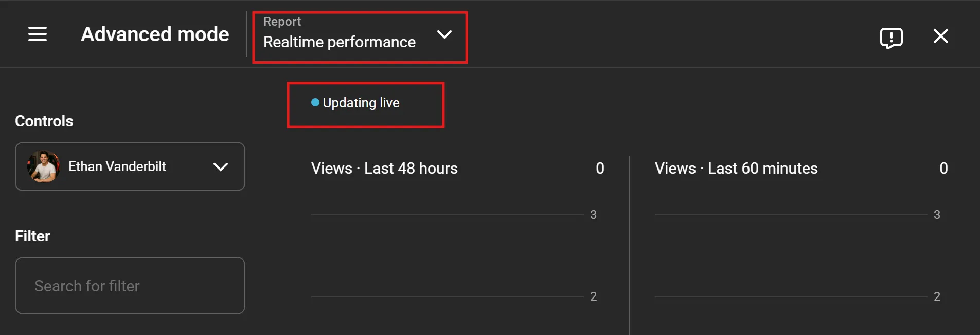This screenshot has width=980, height=335.
Task: Click inside the Search for filter field
Action: [x=130, y=286]
